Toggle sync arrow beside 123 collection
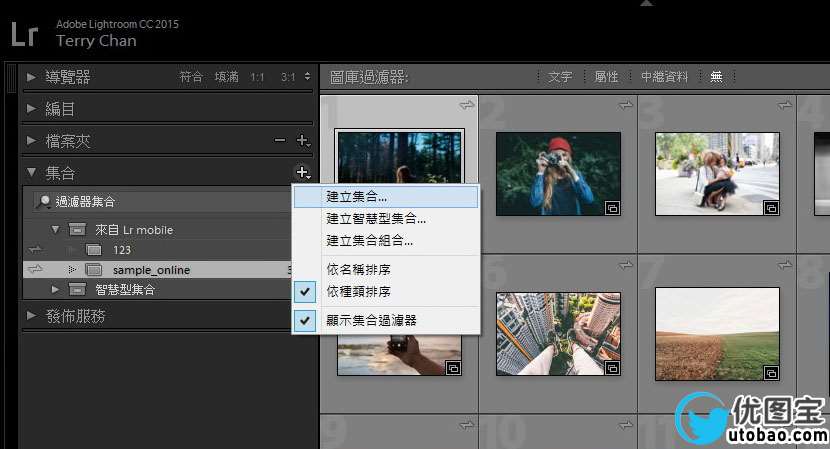The width and height of the screenshot is (830, 449). (35, 249)
